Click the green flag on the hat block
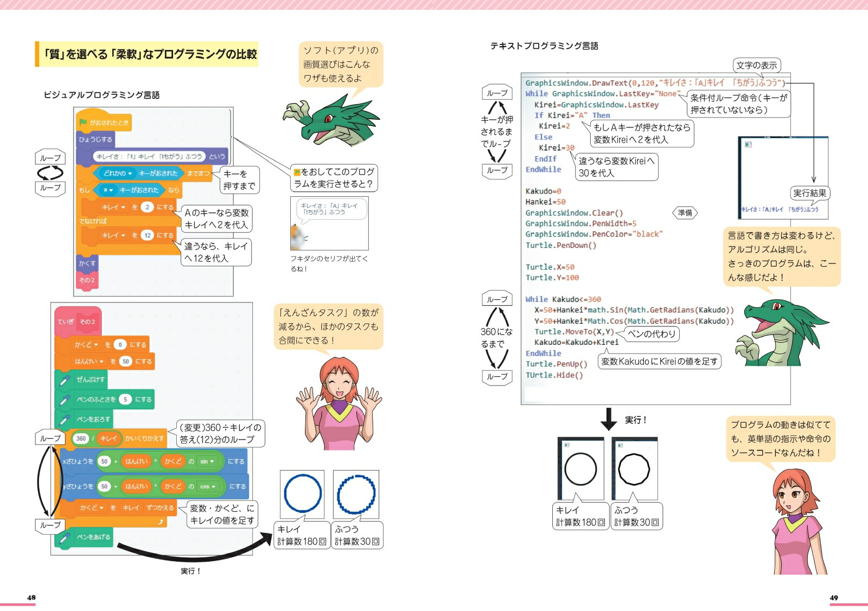 tap(83, 123)
